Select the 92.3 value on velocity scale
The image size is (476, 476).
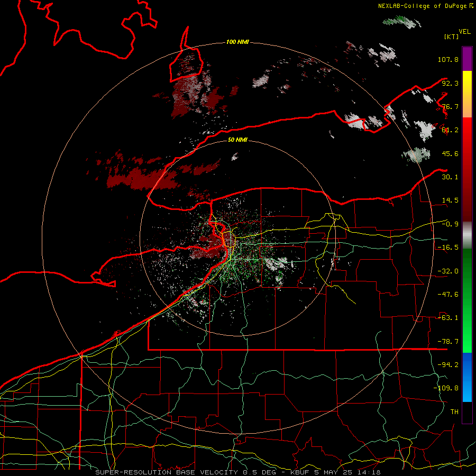(x=450, y=83)
